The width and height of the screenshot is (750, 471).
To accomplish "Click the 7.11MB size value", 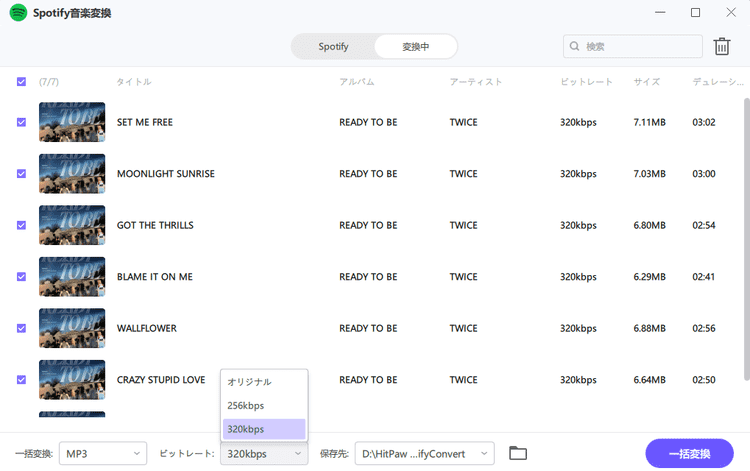I will pyautogui.click(x=650, y=122).
